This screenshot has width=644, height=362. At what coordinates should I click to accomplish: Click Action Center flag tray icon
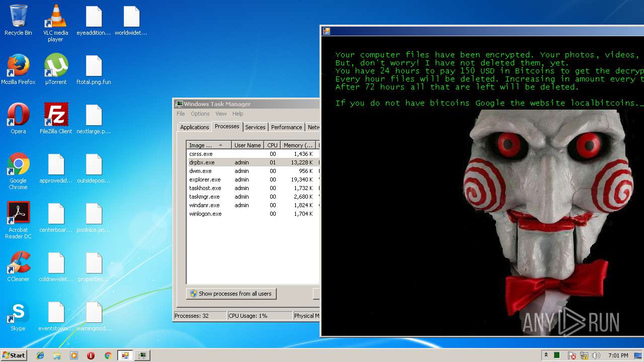(572, 355)
